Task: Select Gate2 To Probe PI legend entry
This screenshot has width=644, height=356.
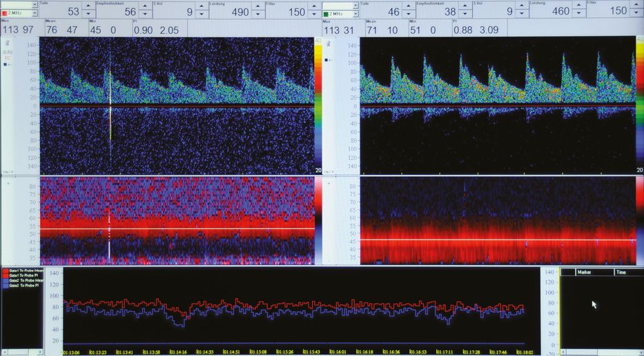Action: pos(23,285)
